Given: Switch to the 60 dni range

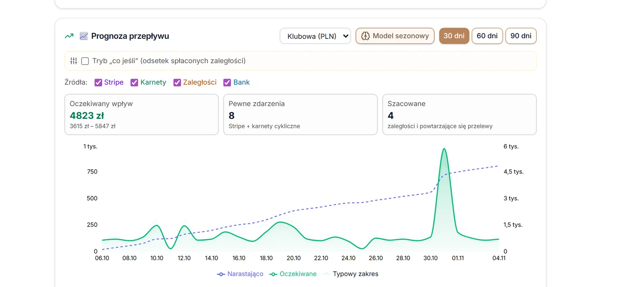Looking at the screenshot, I should pos(487,36).
